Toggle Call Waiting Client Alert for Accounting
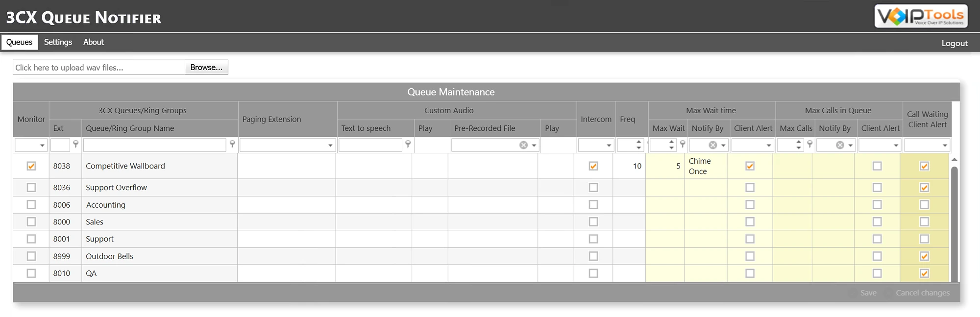Screen dimensions: 980x317 924,205
